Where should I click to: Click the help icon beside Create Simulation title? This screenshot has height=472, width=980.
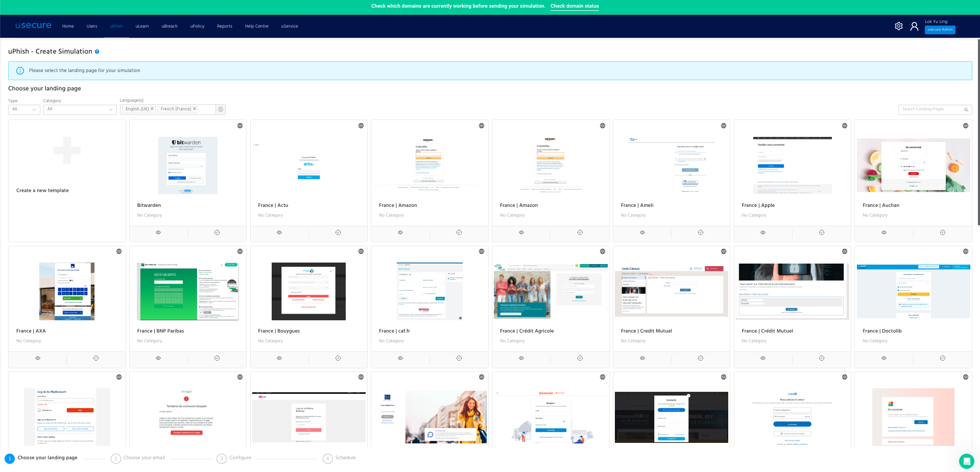coord(97,52)
